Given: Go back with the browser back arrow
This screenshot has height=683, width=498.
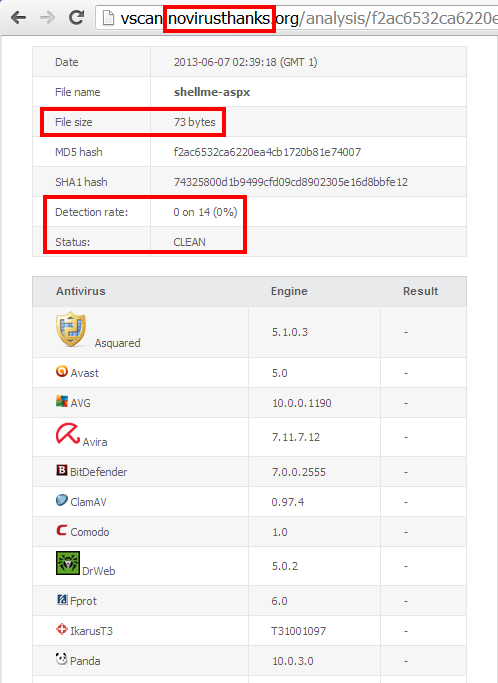Looking at the screenshot, I should point(18,18).
